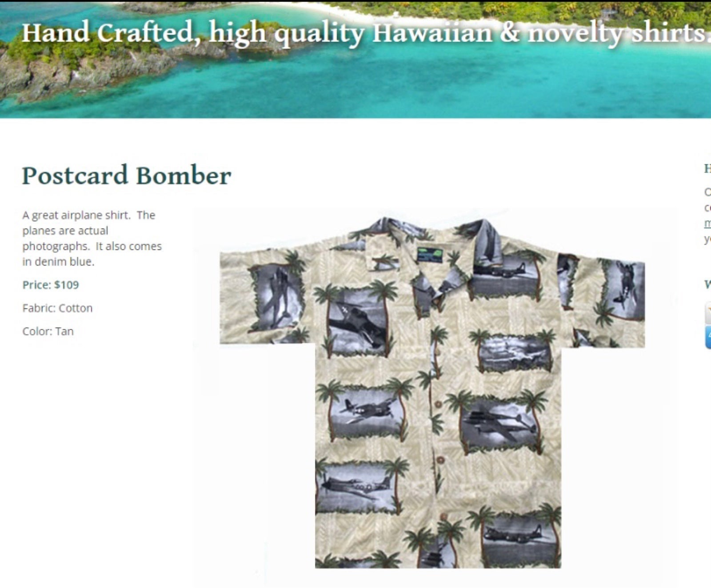This screenshot has width=711, height=588.
Task: Open the underlined link in the right sidebar
Action: coord(707,223)
